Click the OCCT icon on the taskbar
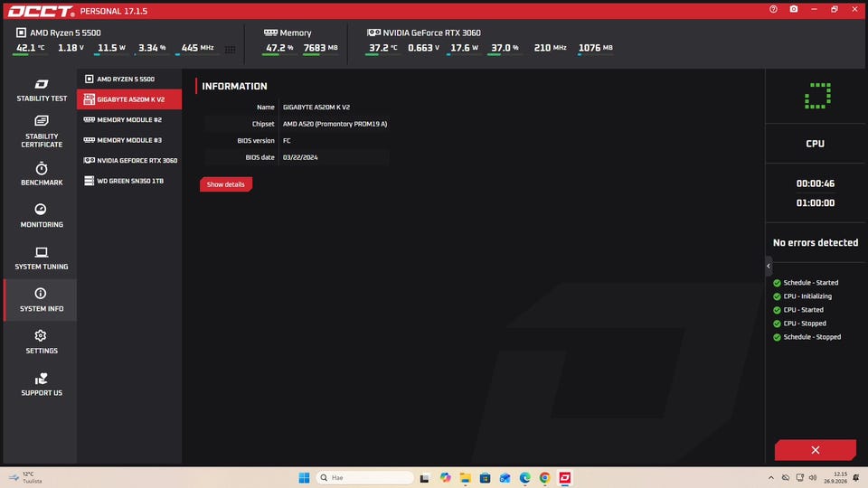This screenshot has width=868, height=488. [x=564, y=477]
